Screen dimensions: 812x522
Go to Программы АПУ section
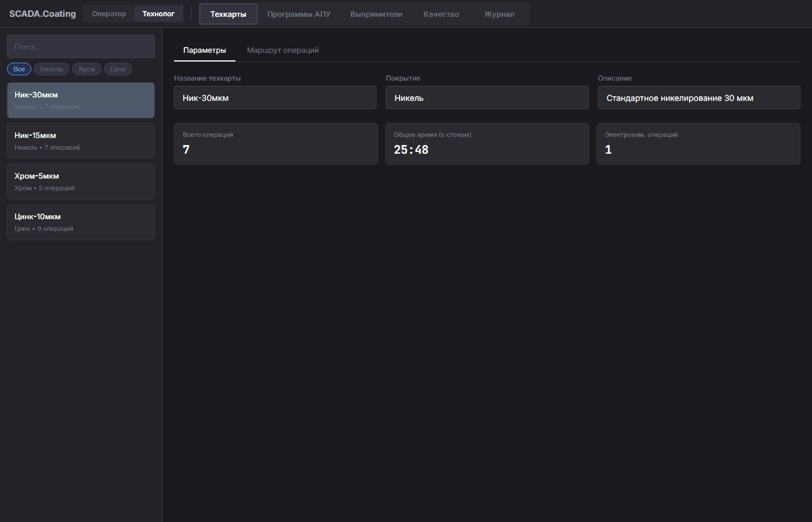(x=299, y=14)
